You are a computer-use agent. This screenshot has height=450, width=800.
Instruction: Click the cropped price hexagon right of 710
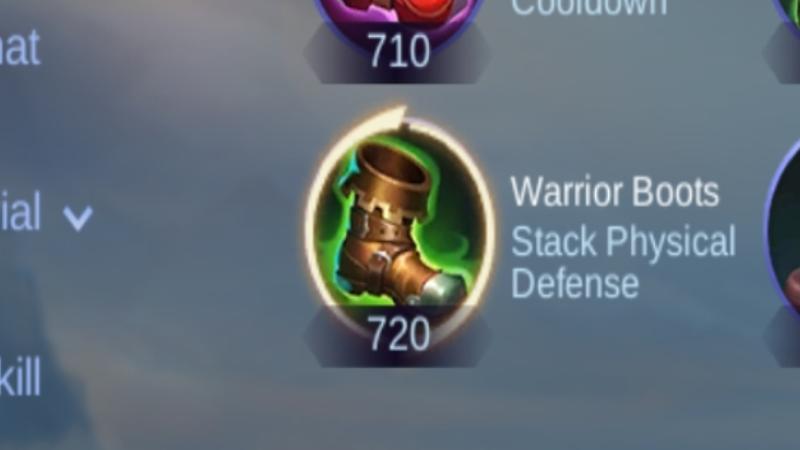click(782, 53)
